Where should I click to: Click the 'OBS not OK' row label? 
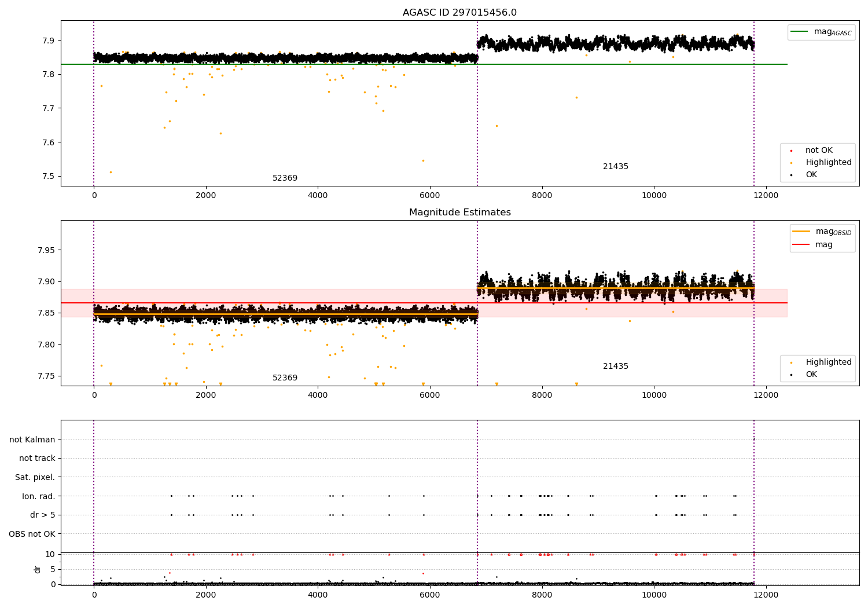pos(32,534)
